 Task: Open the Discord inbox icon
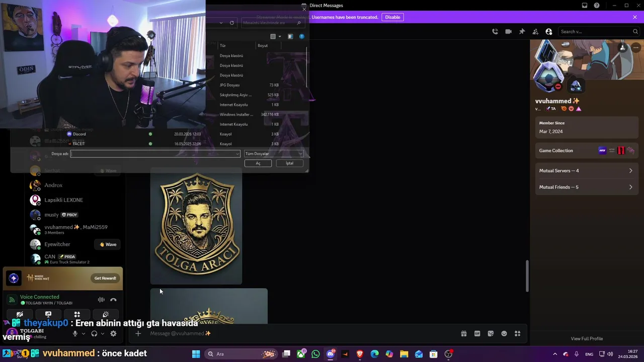coord(585,6)
